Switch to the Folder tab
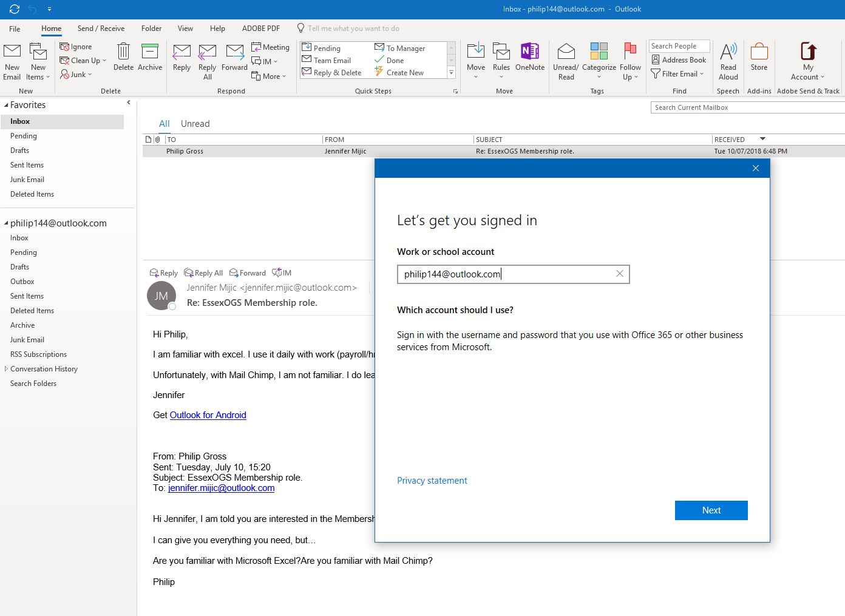 click(151, 29)
